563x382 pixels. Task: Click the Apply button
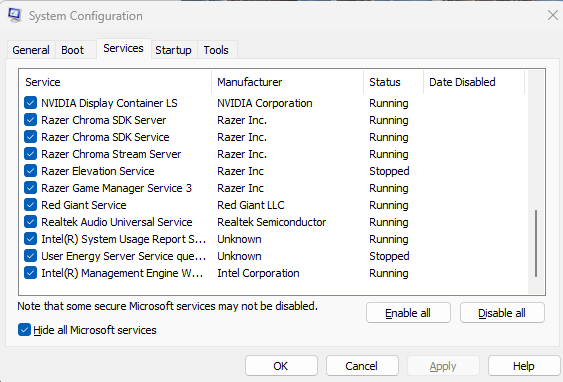tap(443, 366)
